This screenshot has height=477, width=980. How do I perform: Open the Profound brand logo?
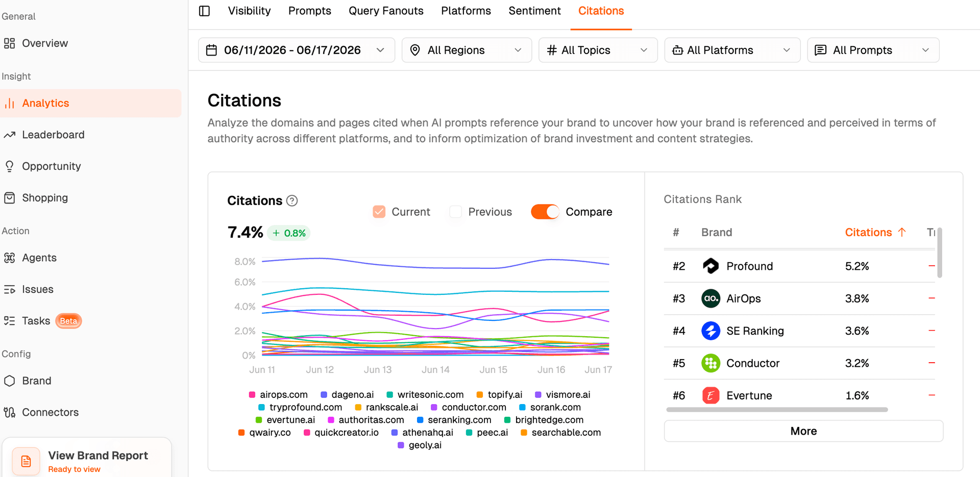710,266
